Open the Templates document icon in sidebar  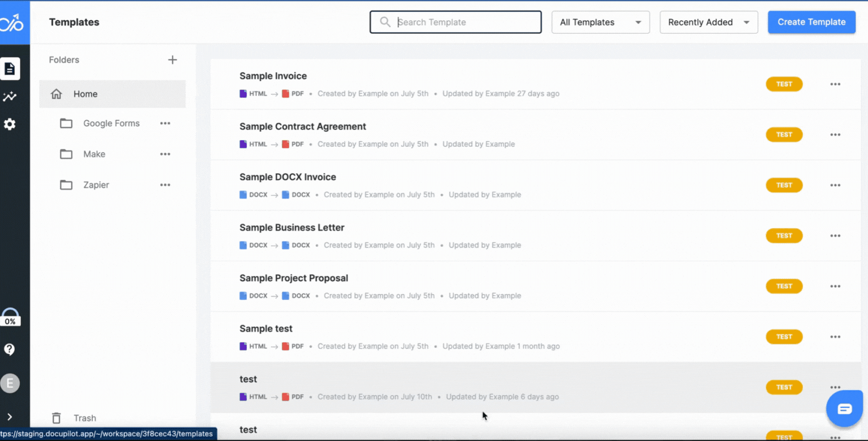tap(10, 69)
